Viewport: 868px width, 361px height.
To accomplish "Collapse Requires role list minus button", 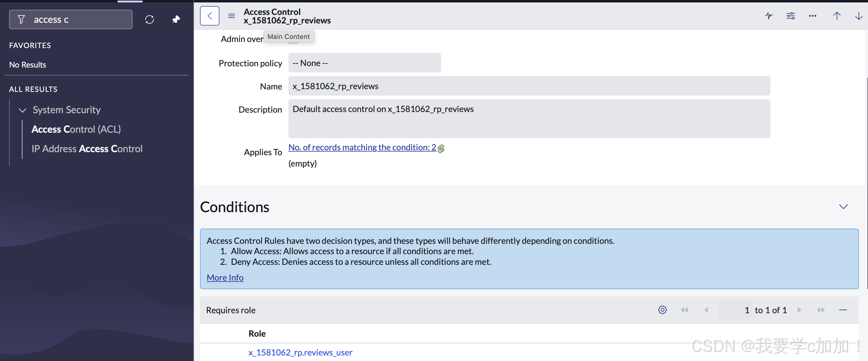I will 843,310.
